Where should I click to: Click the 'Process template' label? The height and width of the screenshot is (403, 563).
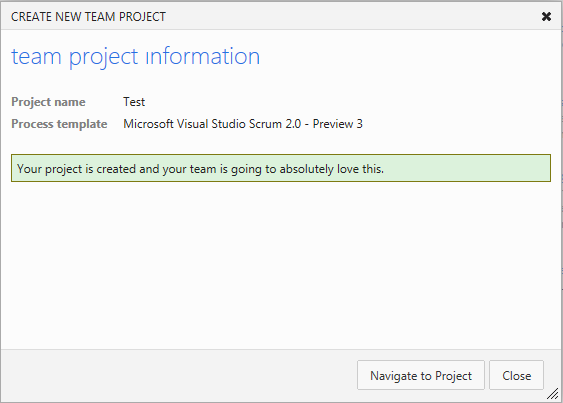pos(59,124)
